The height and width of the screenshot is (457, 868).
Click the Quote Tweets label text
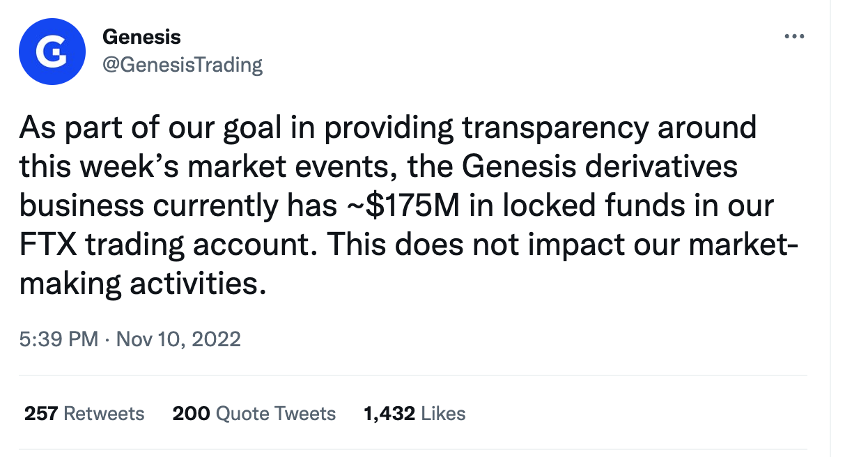[276, 413]
